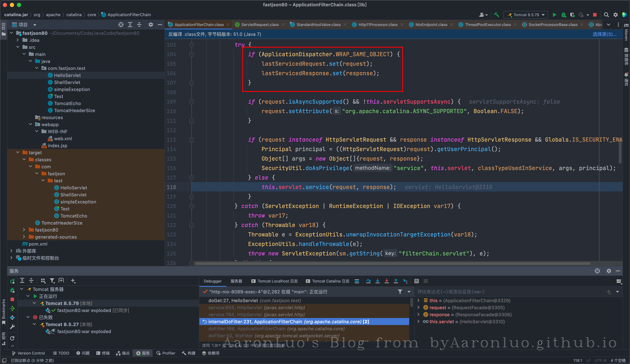
Task: Click the code-with-me user icon
Action: point(483,15)
